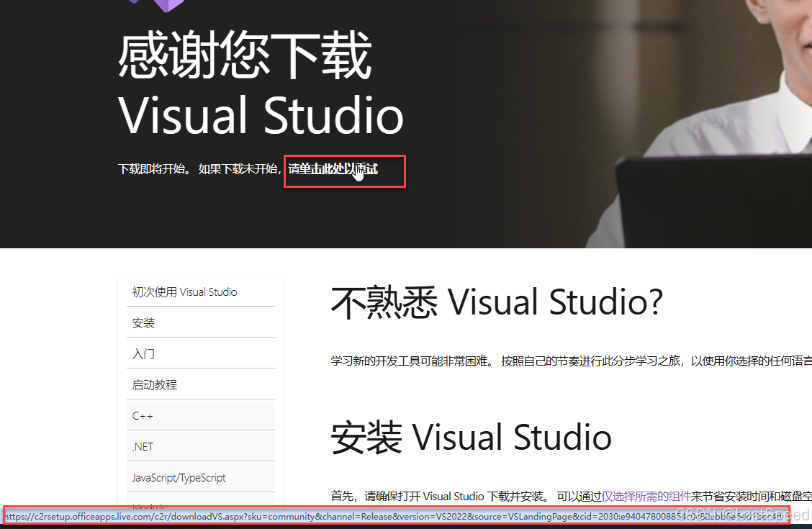Open the 启动教程 sidebar item
The height and width of the screenshot is (529, 812).
(x=200, y=384)
